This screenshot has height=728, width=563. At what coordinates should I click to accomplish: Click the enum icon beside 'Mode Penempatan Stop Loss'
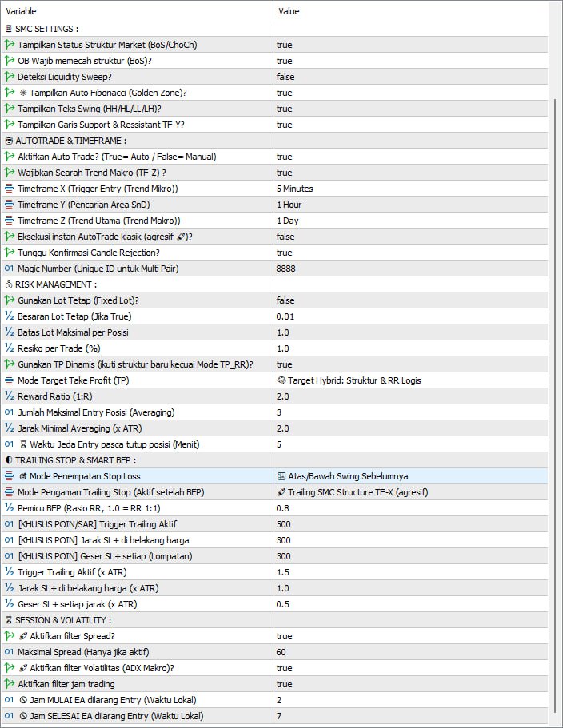point(10,476)
